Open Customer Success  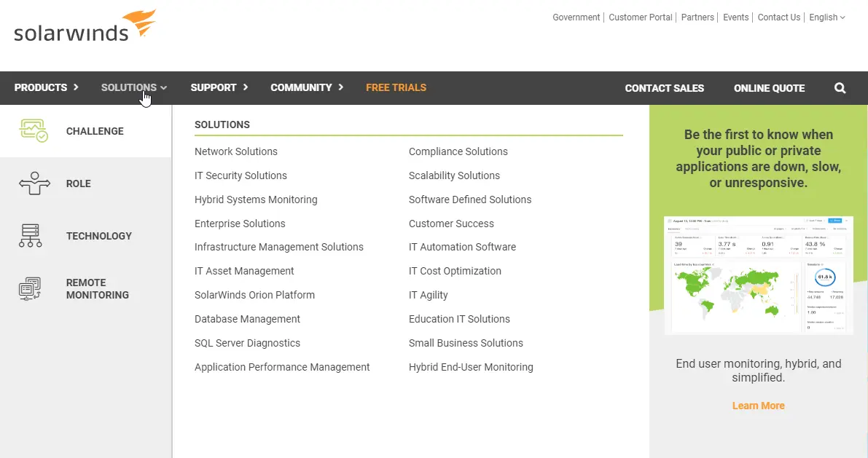coord(451,224)
